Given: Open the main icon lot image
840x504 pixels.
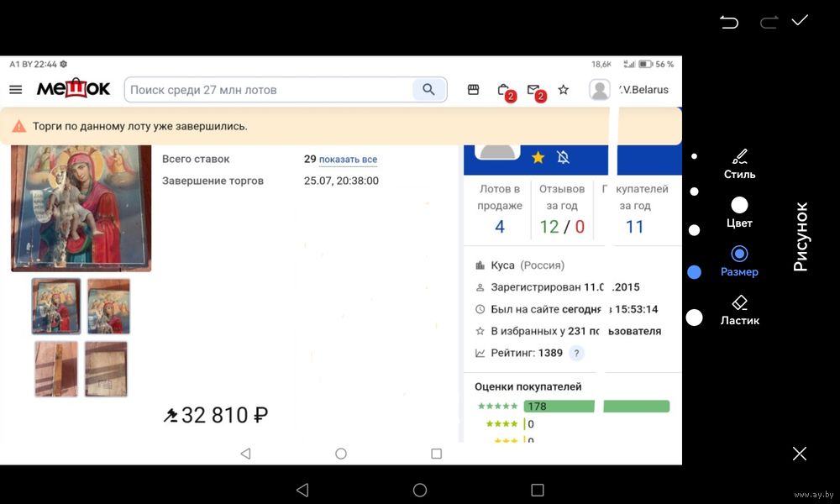Looking at the screenshot, I should click(81, 207).
